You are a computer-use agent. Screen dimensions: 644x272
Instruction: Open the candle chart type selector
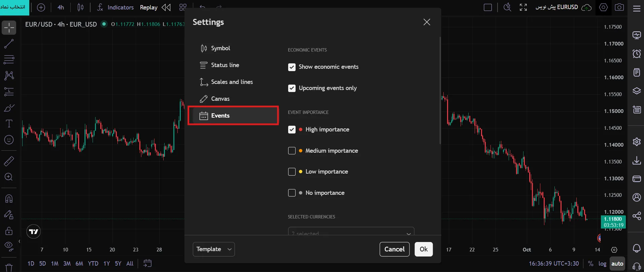click(80, 7)
